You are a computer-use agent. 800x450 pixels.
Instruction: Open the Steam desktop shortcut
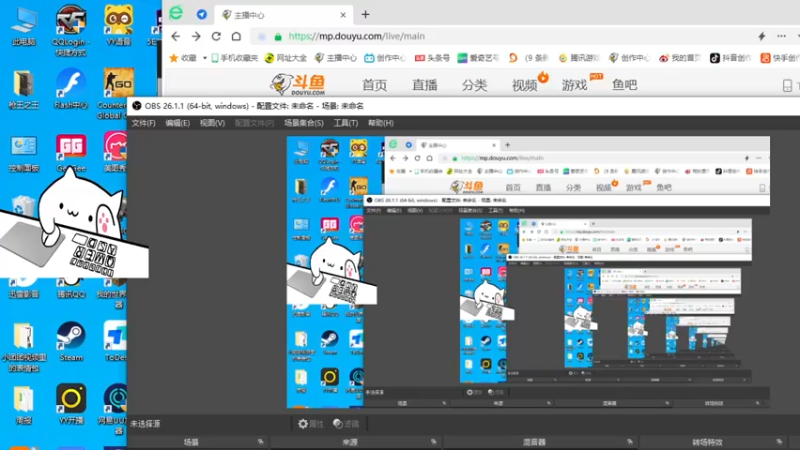(x=71, y=341)
